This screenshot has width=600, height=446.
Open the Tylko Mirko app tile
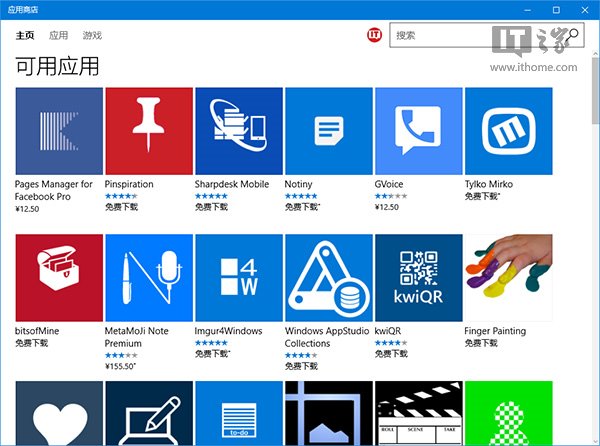(x=509, y=131)
